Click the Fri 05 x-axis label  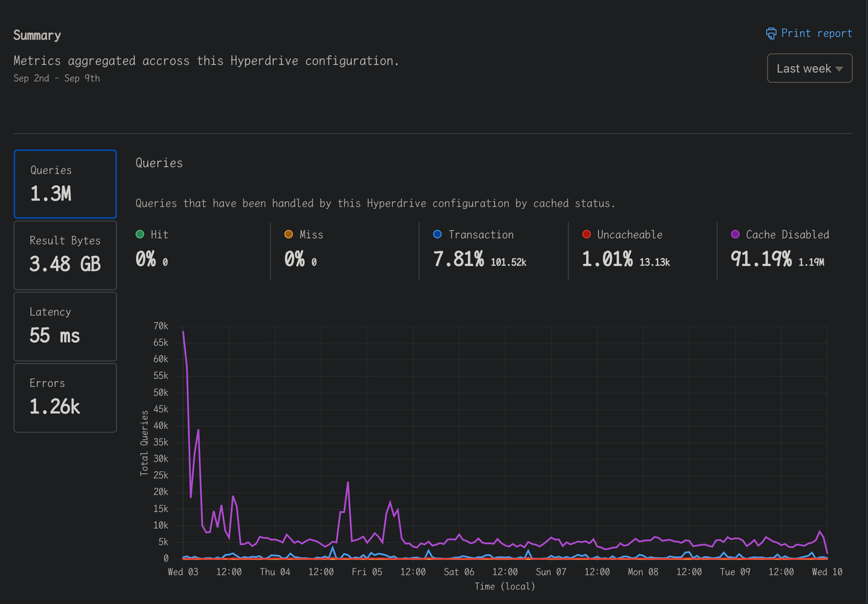(367, 572)
